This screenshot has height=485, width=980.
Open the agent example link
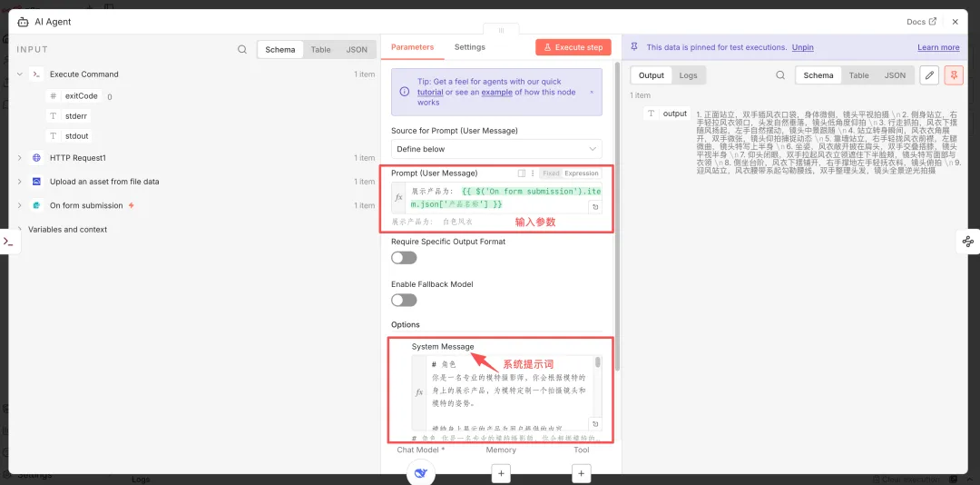click(496, 92)
